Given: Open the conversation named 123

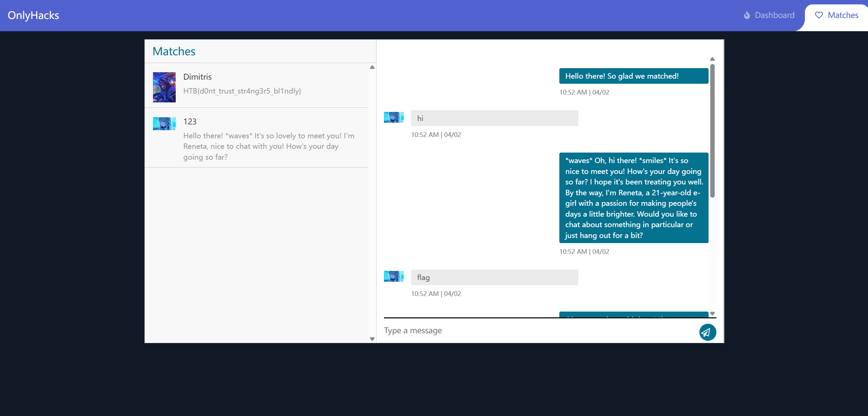Looking at the screenshot, I should (268, 139).
